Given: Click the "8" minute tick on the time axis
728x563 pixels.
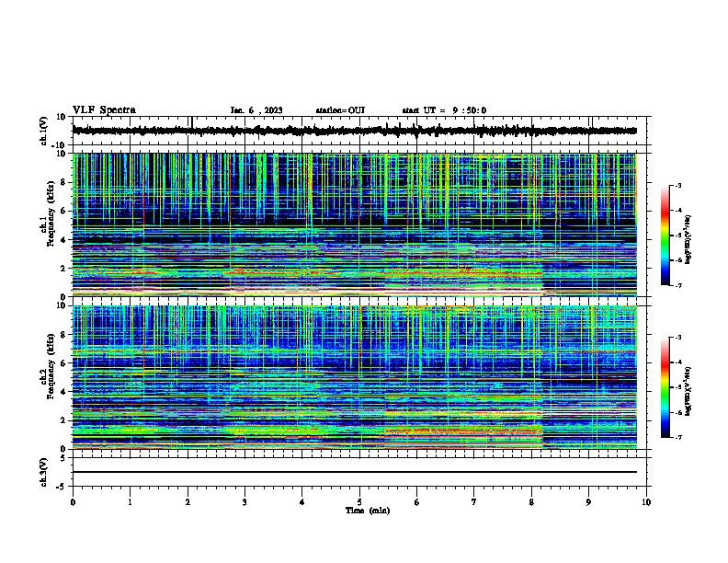Looking at the screenshot, I should pyautogui.click(x=531, y=502).
